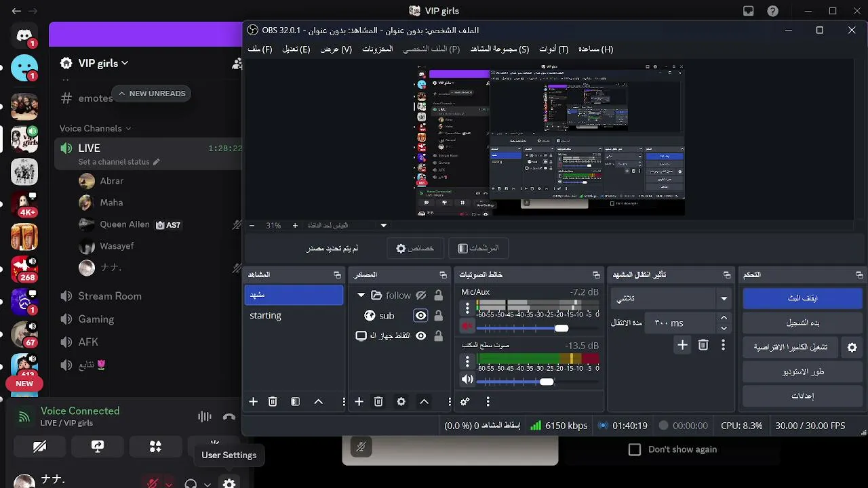Click NEW UNREADS pill in Discord

[151, 94]
